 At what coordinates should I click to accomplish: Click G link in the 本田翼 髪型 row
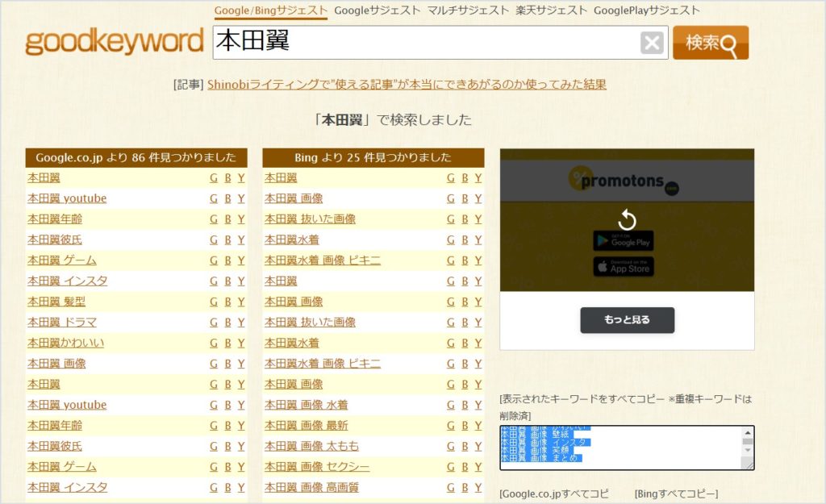213,302
